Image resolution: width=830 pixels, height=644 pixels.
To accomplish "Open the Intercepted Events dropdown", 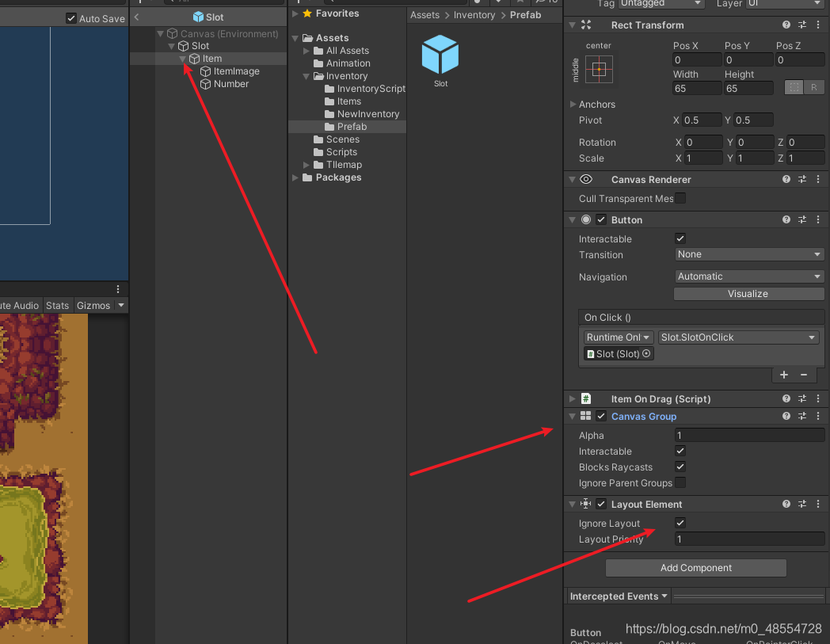I will pyautogui.click(x=619, y=596).
